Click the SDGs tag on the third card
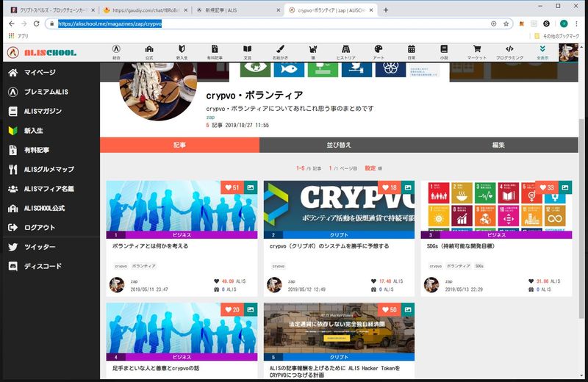Screen dimensions: 588x382 (x=479, y=266)
